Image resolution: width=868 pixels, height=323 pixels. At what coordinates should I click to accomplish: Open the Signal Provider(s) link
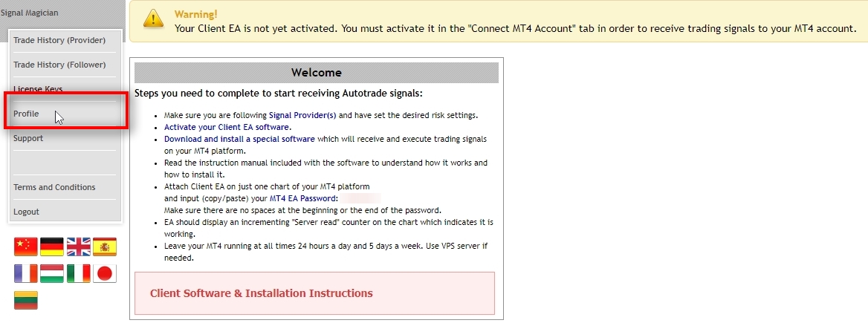(x=302, y=116)
